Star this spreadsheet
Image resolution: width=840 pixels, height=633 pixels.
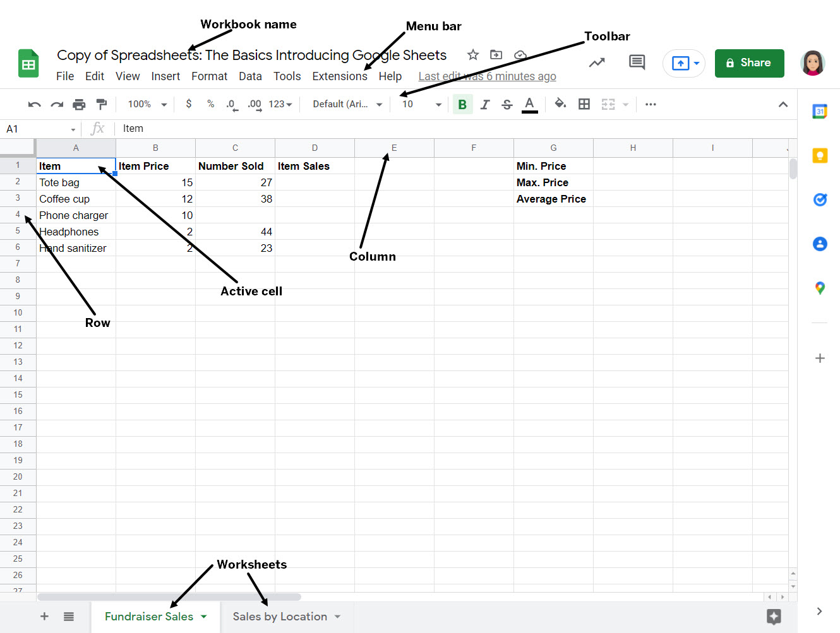pos(473,55)
